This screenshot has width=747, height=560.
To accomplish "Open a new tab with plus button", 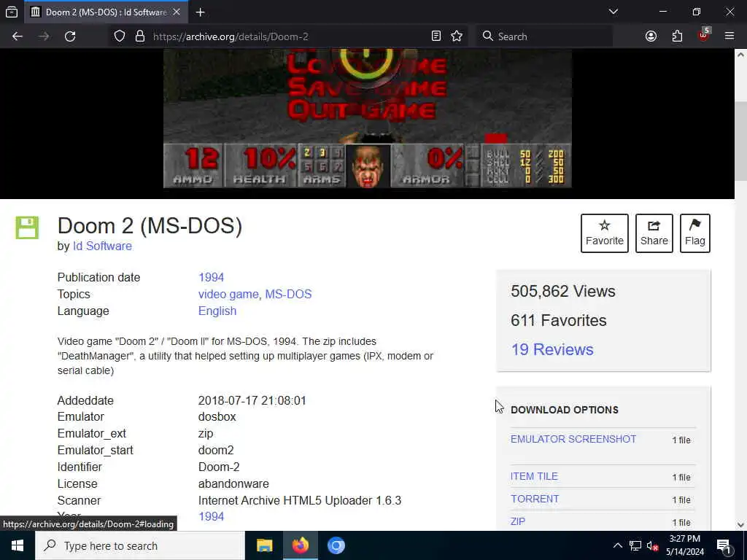I will (200, 12).
